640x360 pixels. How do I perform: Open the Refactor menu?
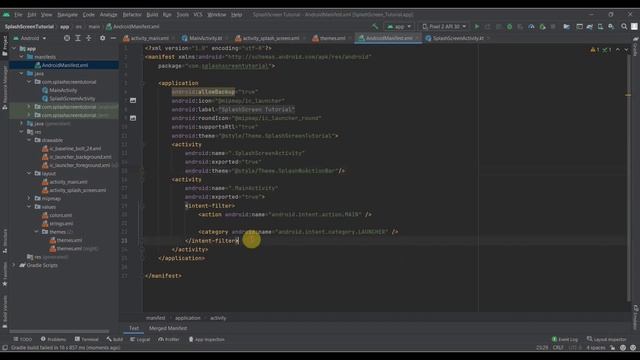pyautogui.click(x=132, y=15)
